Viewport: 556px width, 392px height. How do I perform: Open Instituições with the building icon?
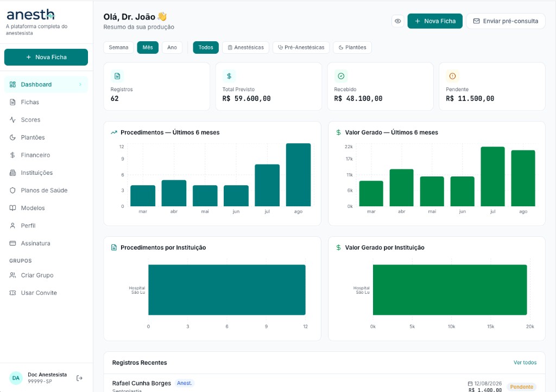click(13, 173)
